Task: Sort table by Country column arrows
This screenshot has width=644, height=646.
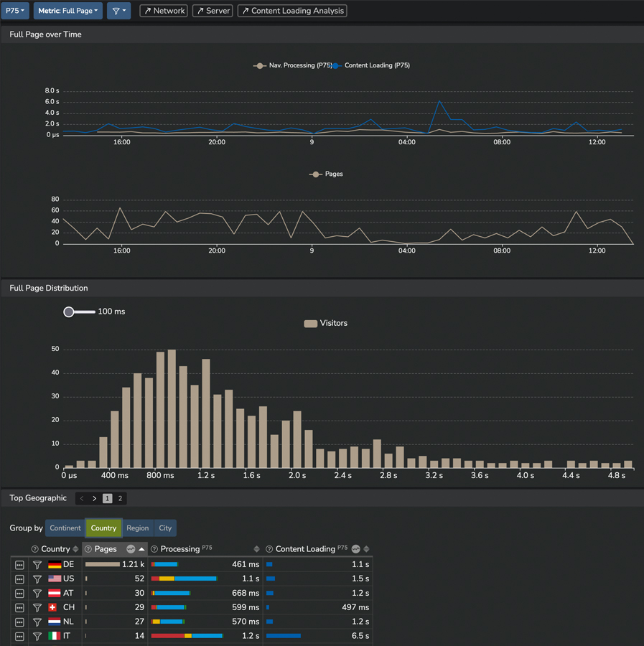Action: coord(75,549)
